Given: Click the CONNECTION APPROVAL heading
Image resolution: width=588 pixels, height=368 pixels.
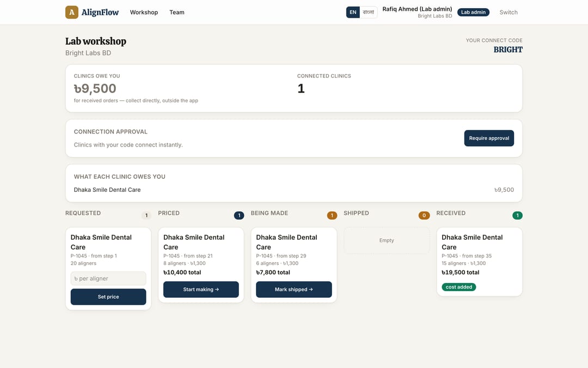Looking at the screenshot, I should pos(111,132).
